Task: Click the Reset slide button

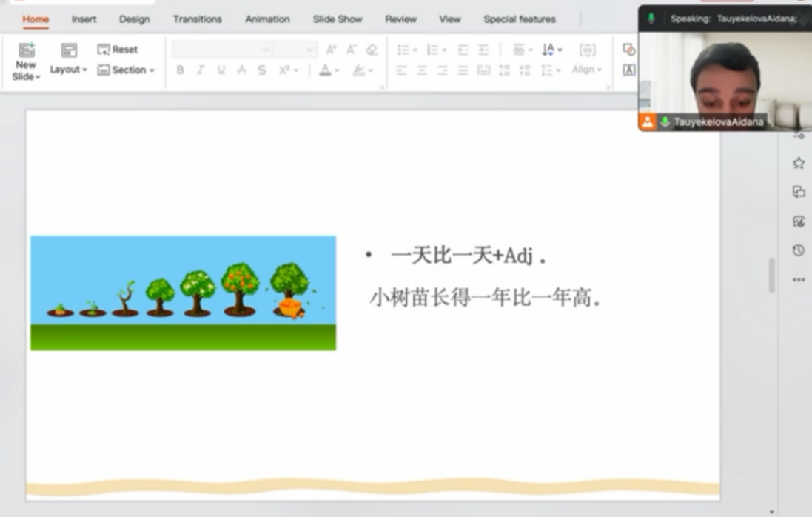Action: point(118,50)
